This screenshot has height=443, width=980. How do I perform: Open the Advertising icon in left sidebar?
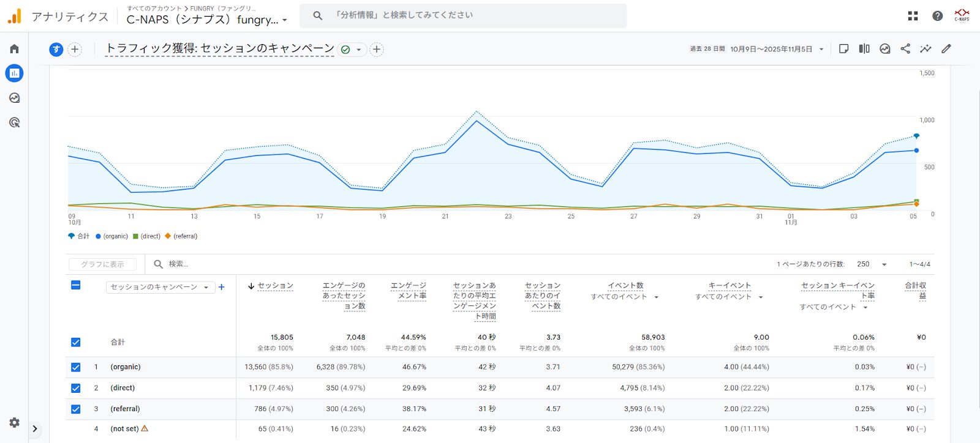click(x=14, y=122)
